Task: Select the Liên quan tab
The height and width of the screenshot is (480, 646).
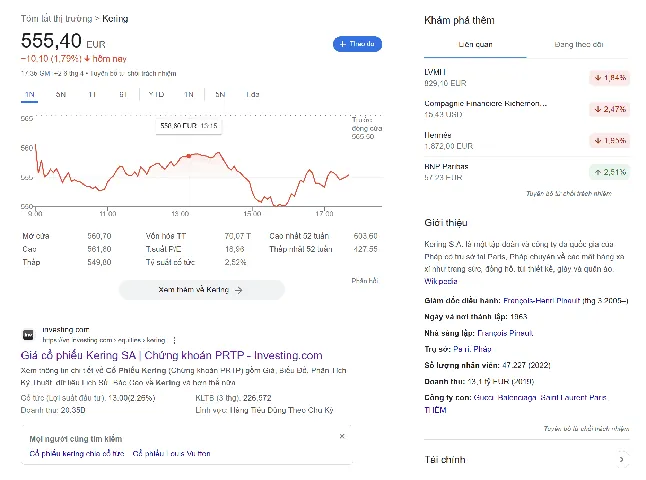Action: click(x=475, y=44)
